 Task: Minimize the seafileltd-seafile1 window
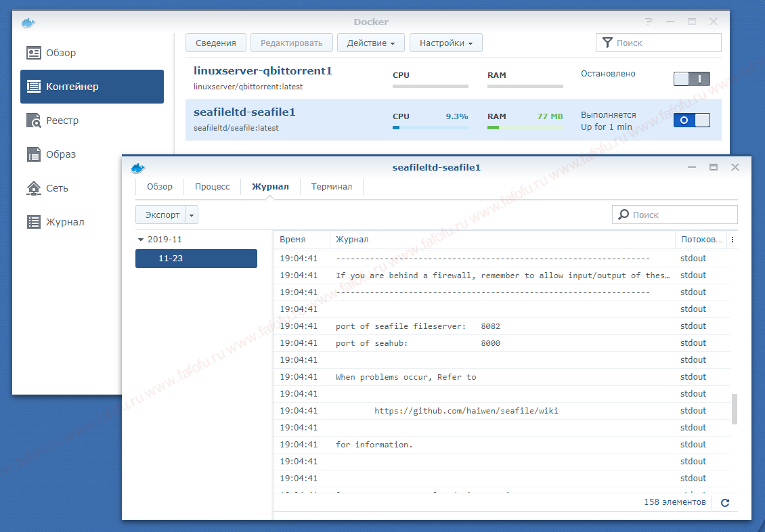click(692, 167)
